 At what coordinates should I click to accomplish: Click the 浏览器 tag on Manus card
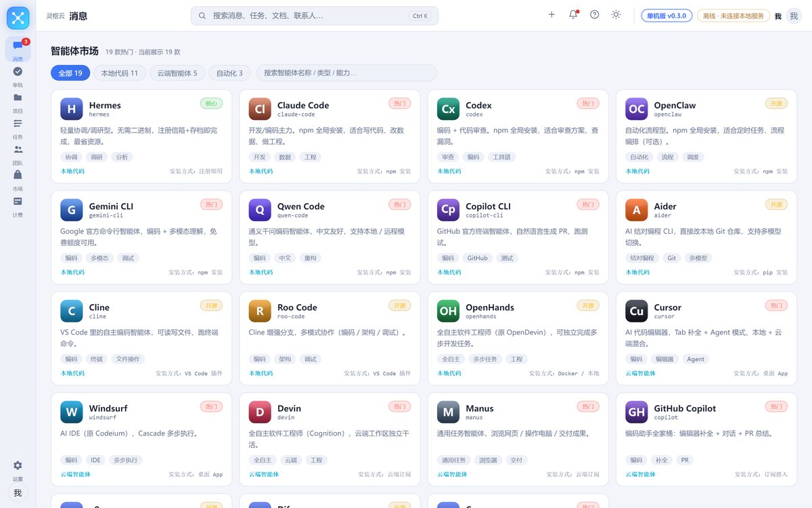click(x=488, y=460)
